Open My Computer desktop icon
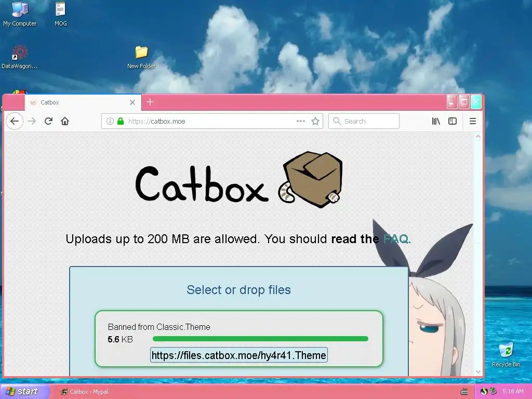The height and width of the screenshot is (399, 532). (x=20, y=14)
